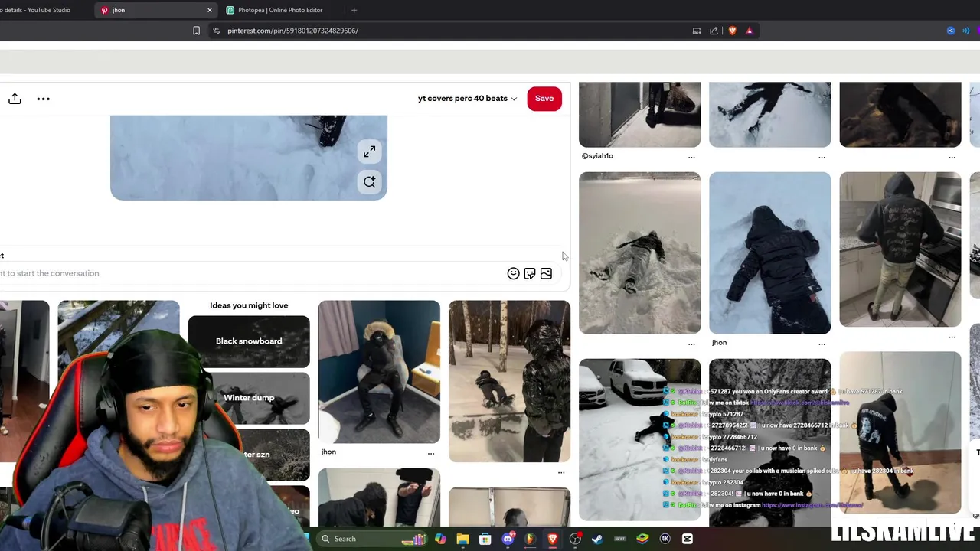Switch to the Photopea Online Photo Editor tab
Viewport: 980px width, 551px height.
279,10
